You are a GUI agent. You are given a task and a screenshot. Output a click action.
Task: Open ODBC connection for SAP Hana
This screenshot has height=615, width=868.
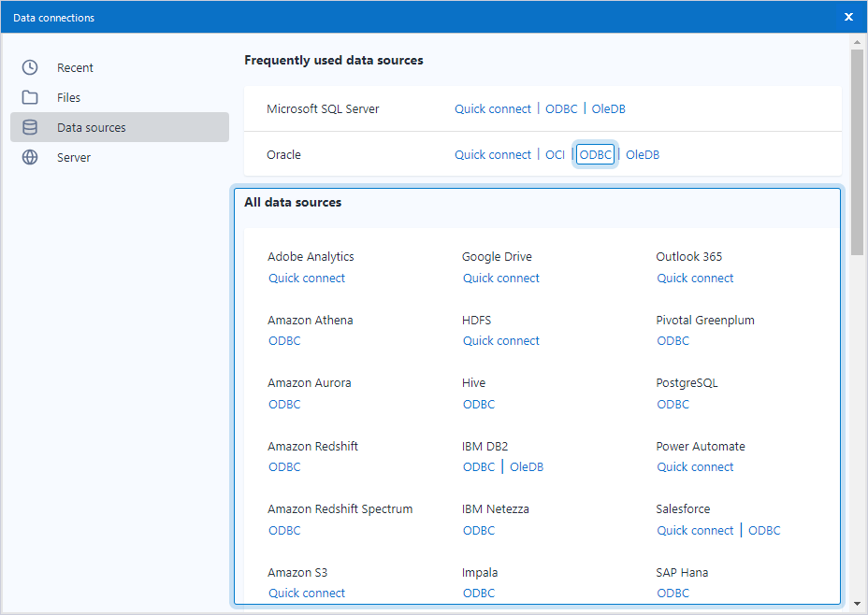(673, 593)
